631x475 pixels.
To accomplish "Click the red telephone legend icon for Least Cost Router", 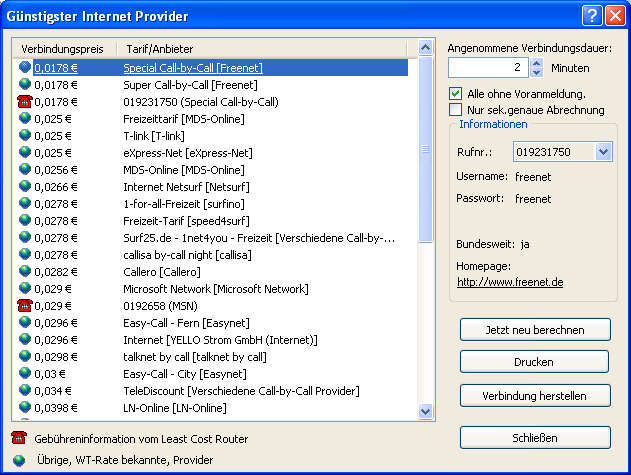I will (19, 438).
